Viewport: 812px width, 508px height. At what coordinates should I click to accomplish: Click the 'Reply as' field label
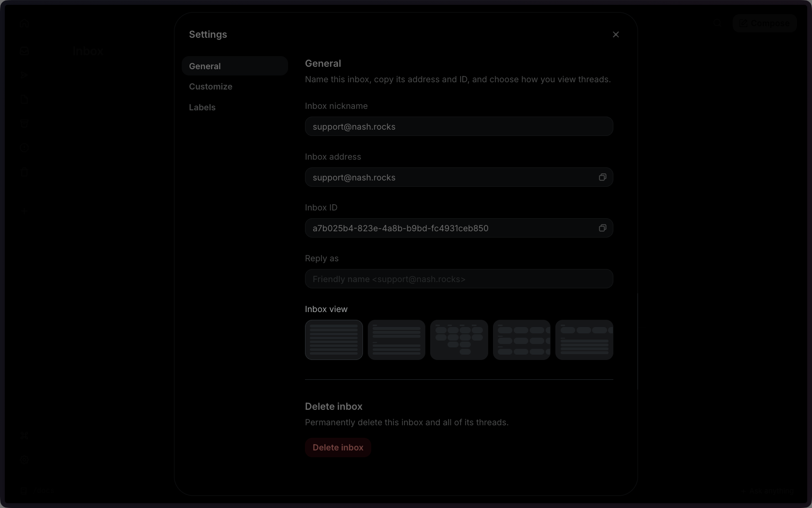(x=322, y=258)
